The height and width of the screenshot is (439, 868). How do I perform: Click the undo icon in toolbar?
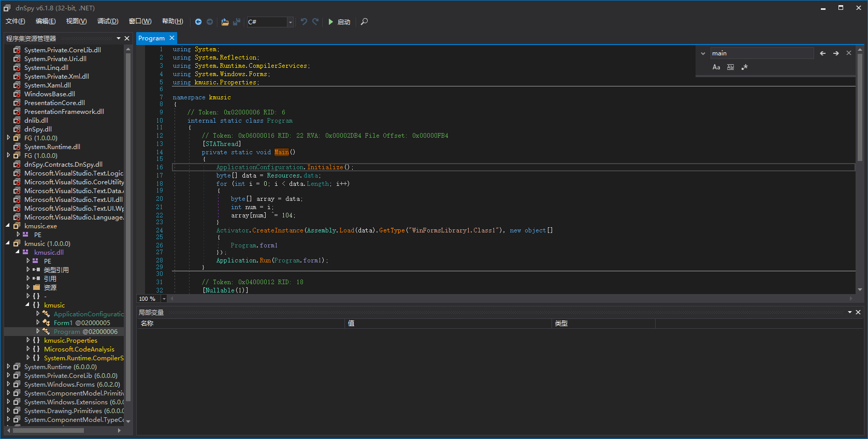[x=304, y=22]
